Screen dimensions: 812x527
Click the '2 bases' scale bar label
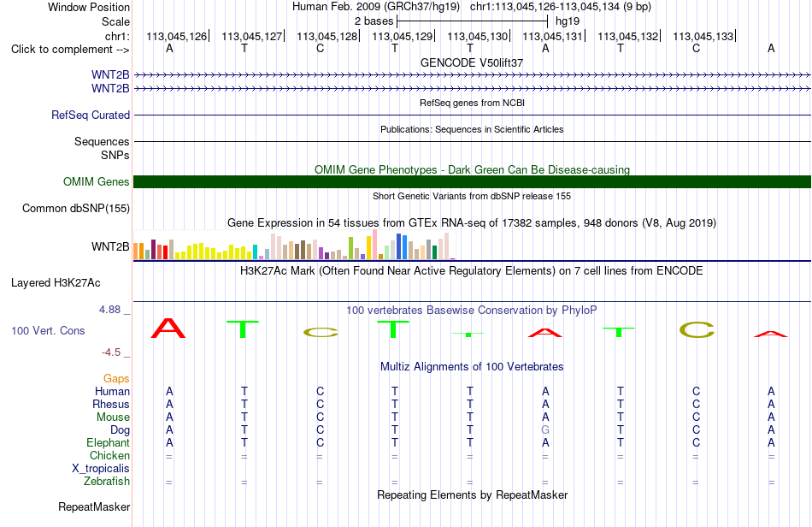tap(374, 21)
